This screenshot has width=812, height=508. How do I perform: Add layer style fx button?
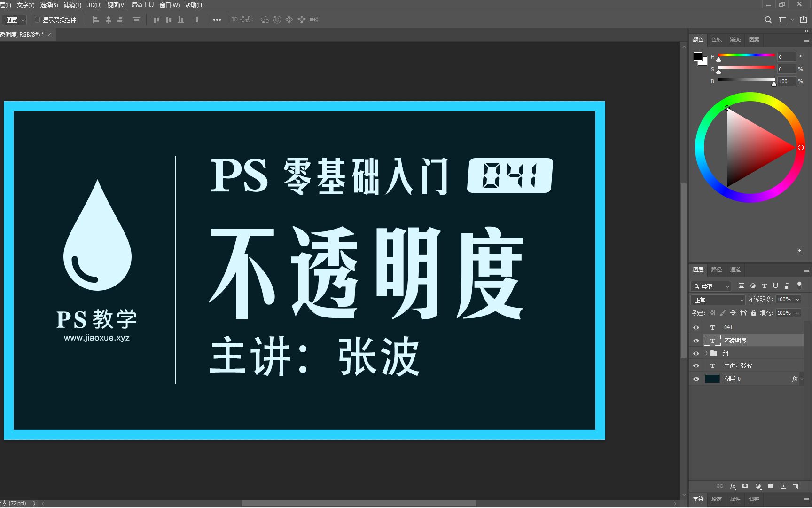[x=733, y=486]
